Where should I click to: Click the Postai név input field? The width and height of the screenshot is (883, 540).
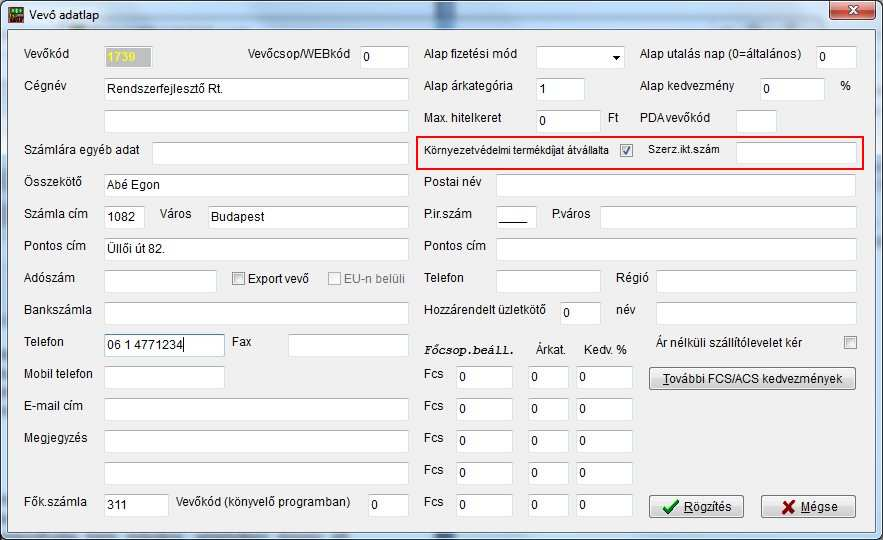click(x=676, y=185)
